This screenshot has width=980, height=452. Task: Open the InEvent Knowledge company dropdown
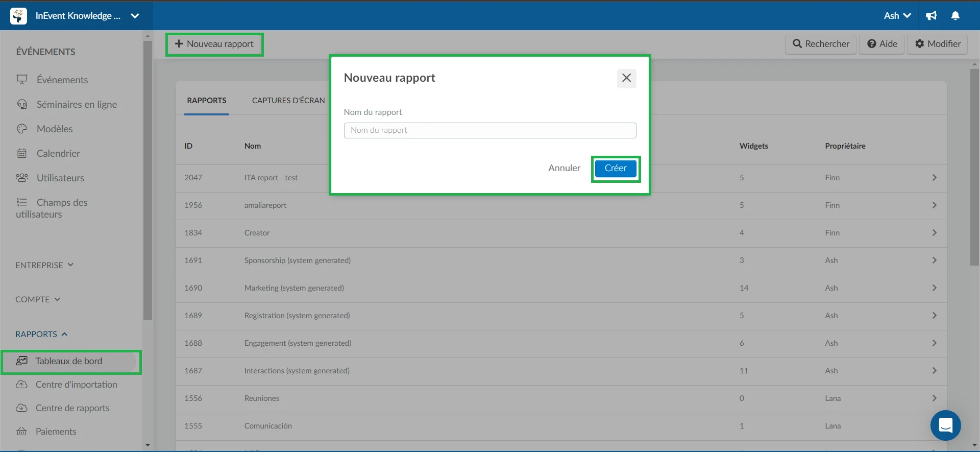click(135, 16)
